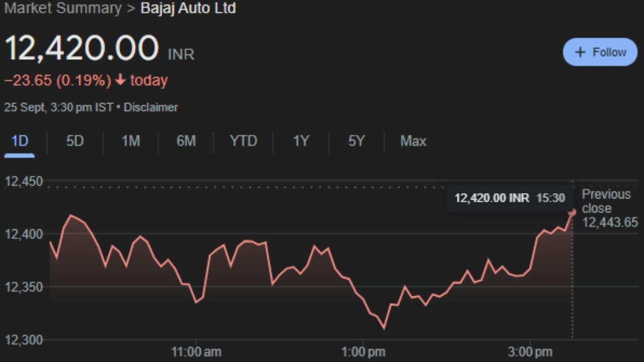Click the Bajaj Auto Ltd company name

pos(188,8)
